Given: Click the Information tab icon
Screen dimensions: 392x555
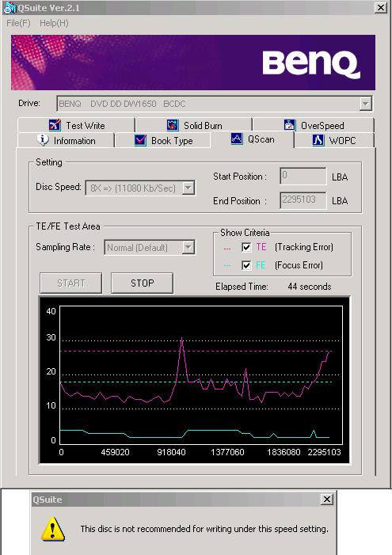Looking at the screenshot, I should click(x=43, y=140).
